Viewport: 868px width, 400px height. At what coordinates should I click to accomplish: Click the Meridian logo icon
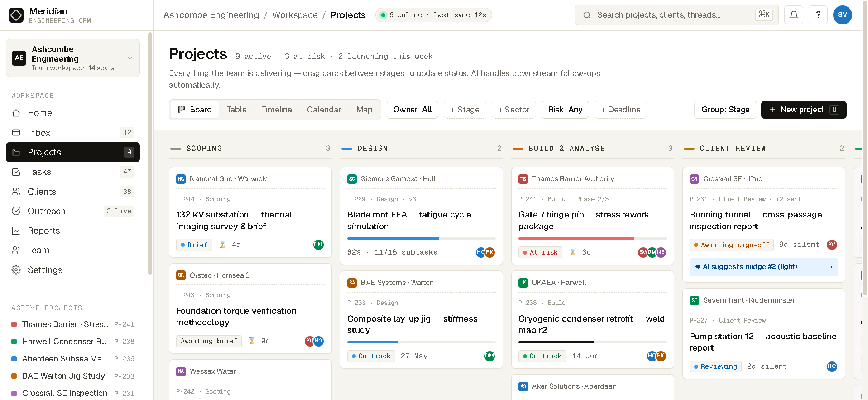(16, 15)
